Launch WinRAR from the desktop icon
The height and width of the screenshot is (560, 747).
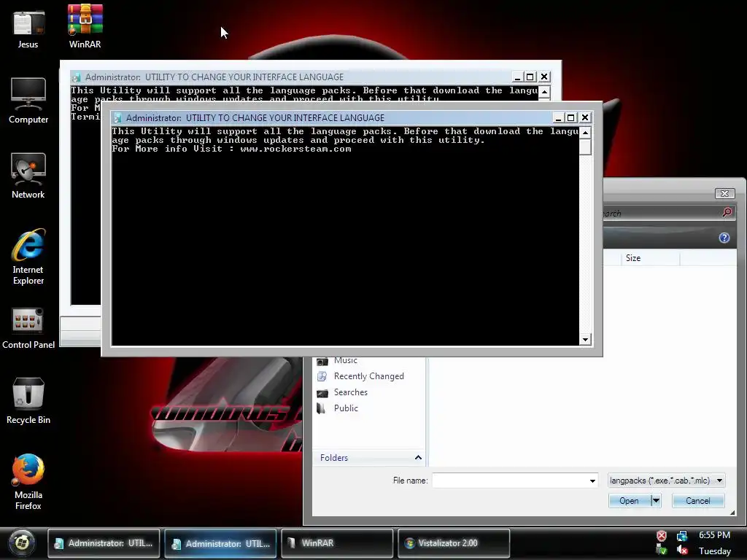(85, 27)
